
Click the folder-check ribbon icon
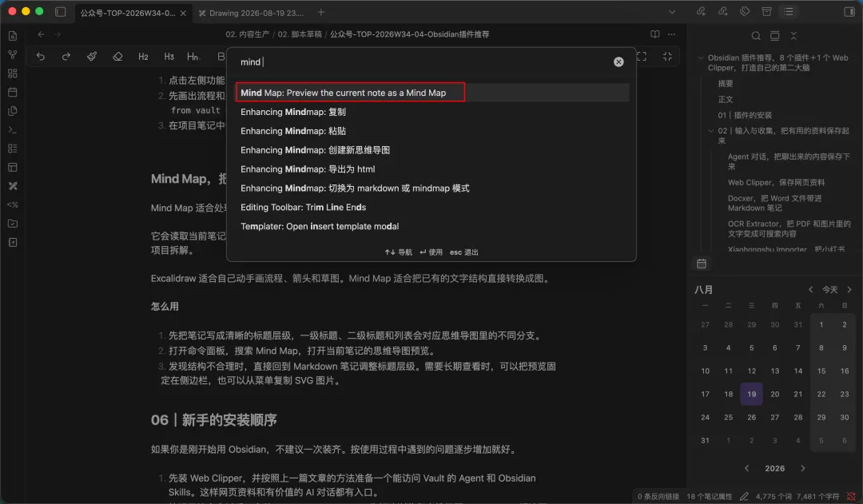point(13,224)
